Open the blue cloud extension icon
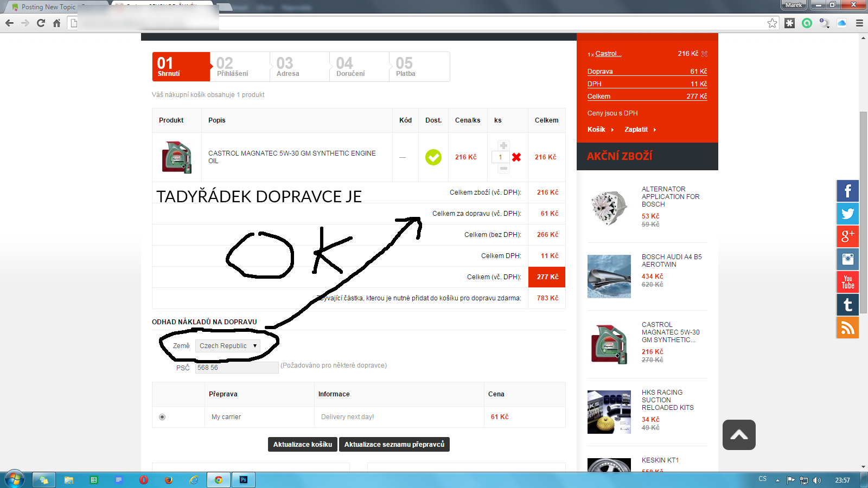Screen dimensions: 868x488 coord(842,23)
